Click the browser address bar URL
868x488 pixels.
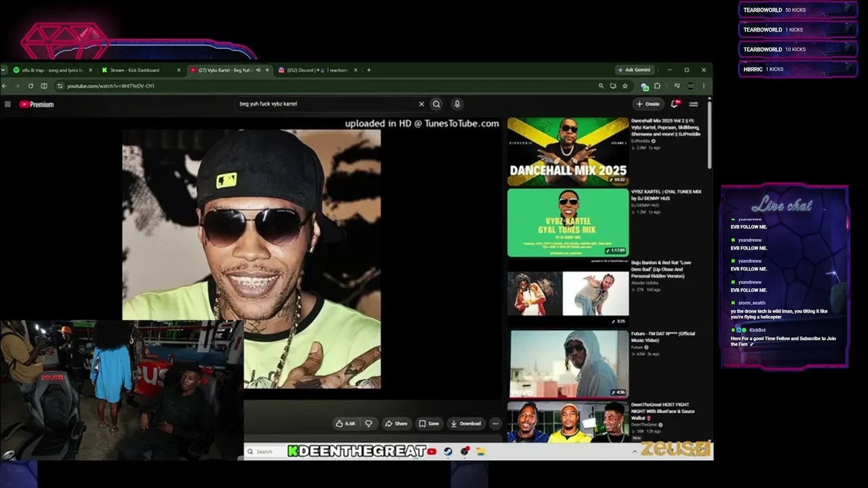(111, 86)
